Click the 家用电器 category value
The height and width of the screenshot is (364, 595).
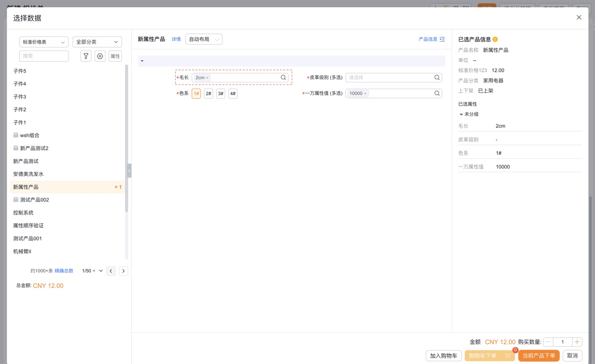[493, 81]
